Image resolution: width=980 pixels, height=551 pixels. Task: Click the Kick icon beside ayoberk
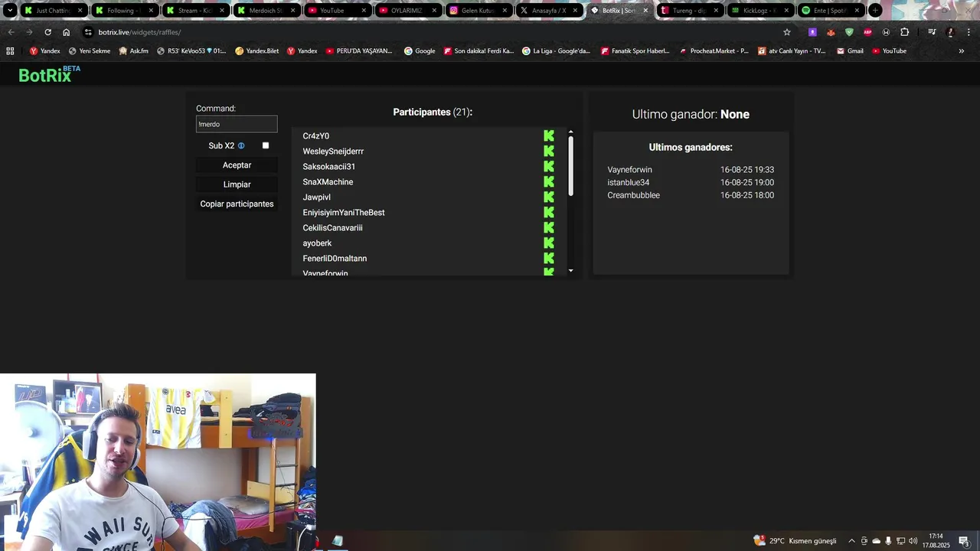tap(549, 243)
